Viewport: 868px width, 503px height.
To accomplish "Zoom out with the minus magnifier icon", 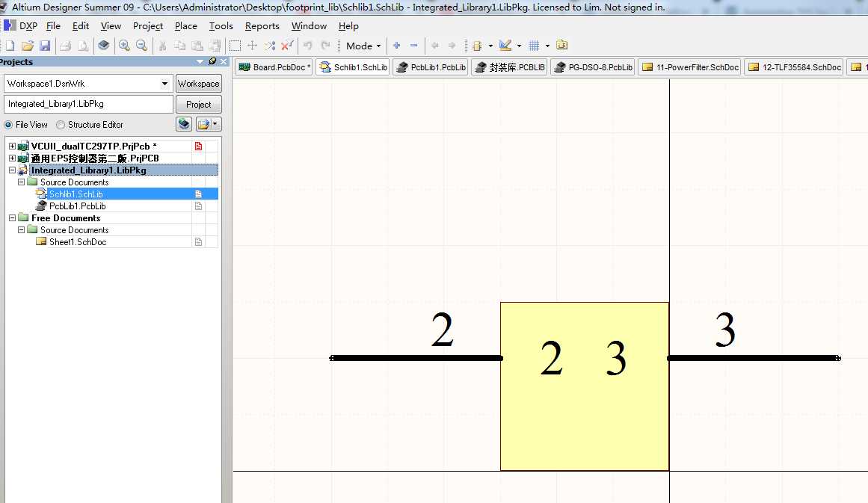I will [x=142, y=46].
